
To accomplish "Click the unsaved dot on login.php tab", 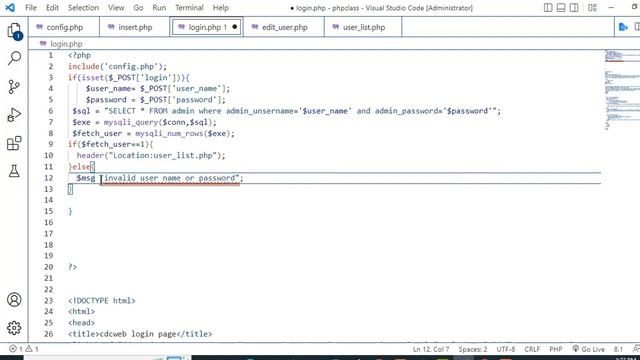I will point(235,27).
